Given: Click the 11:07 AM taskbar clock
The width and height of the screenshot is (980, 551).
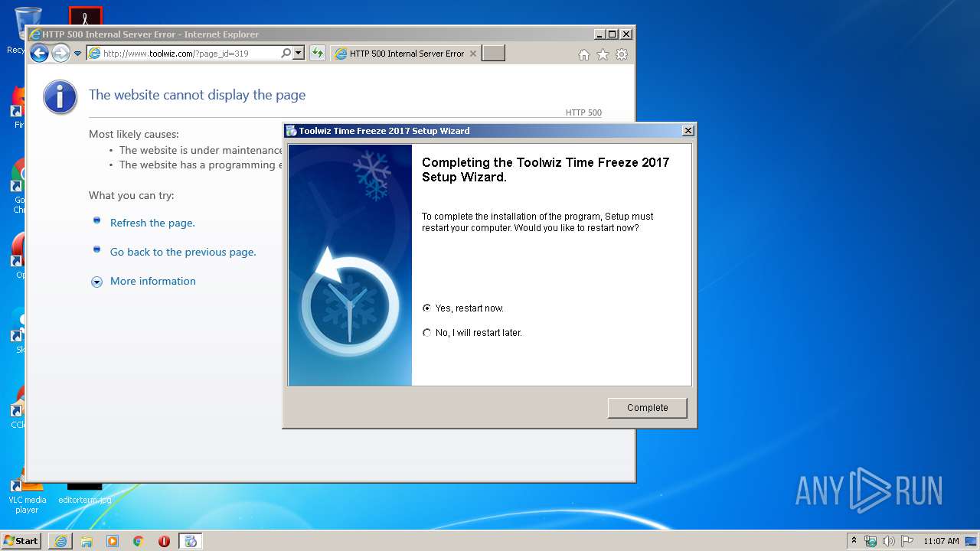Looking at the screenshot, I should 941,541.
